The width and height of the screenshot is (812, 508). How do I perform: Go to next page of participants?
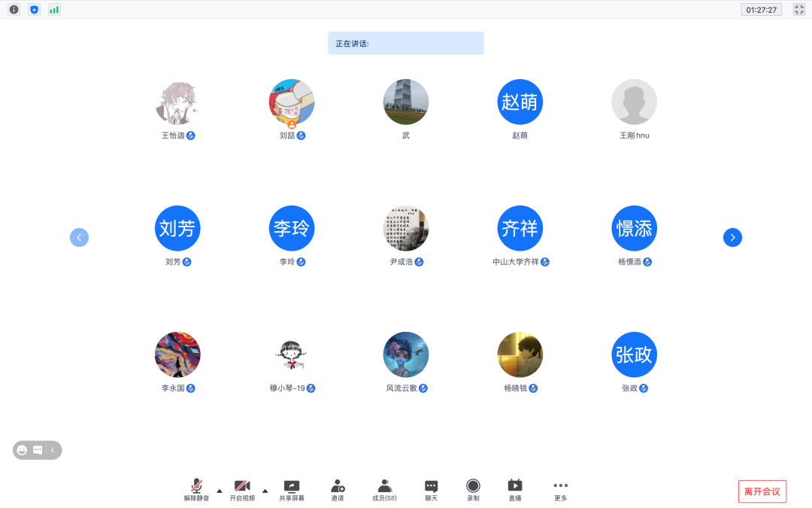[732, 238]
